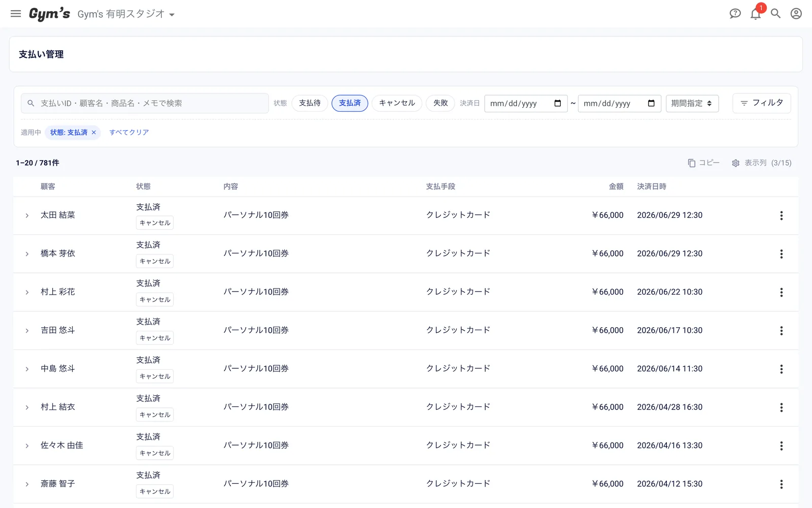Open the Gym's 有明スタジオ studio dropdown
The image size is (812, 508).
pos(126,14)
